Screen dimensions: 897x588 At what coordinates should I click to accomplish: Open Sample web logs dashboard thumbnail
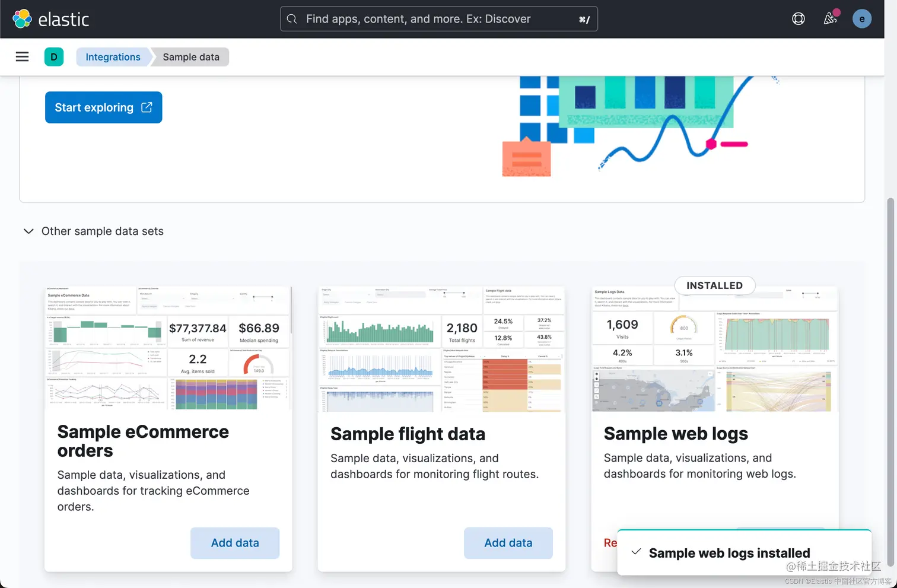715,350
